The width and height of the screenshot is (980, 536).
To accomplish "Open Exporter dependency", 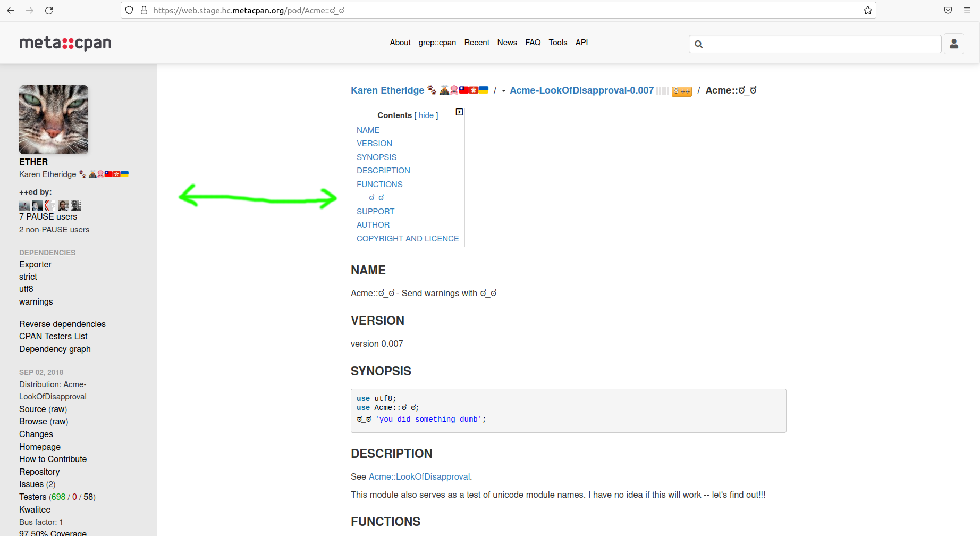I will [x=35, y=265].
